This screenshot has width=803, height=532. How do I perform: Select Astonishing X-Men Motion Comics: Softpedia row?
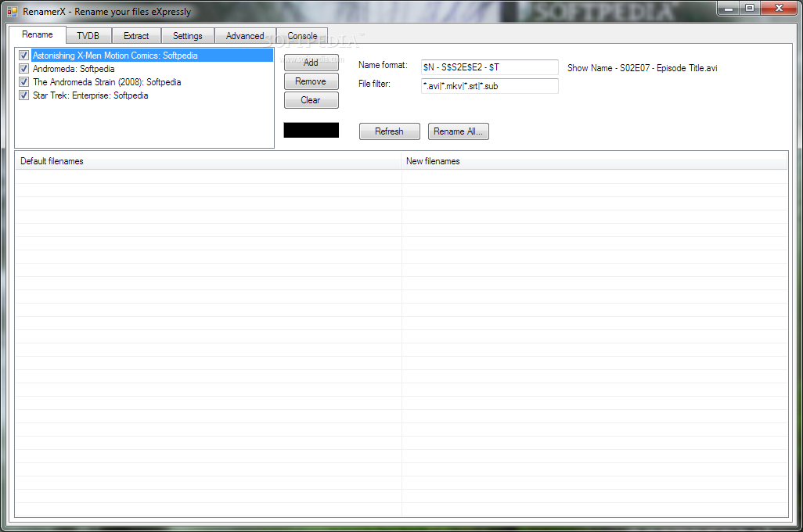click(x=152, y=56)
